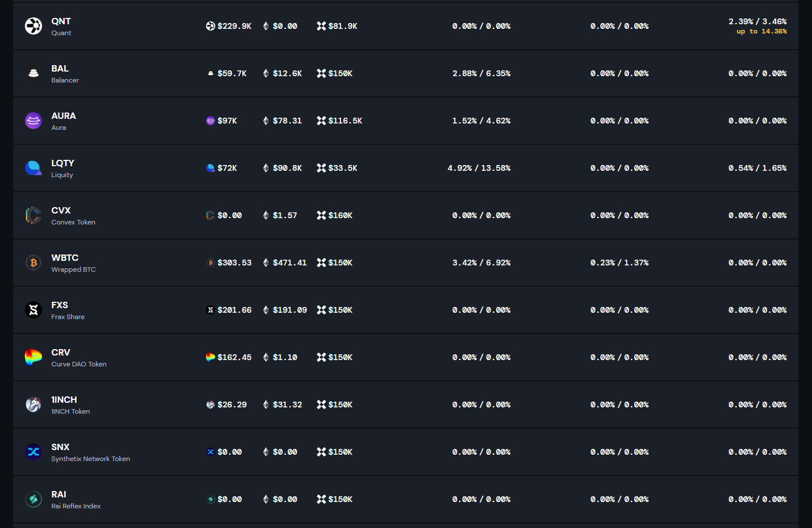
Task: Select the CRV token name
Action: point(61,353)
